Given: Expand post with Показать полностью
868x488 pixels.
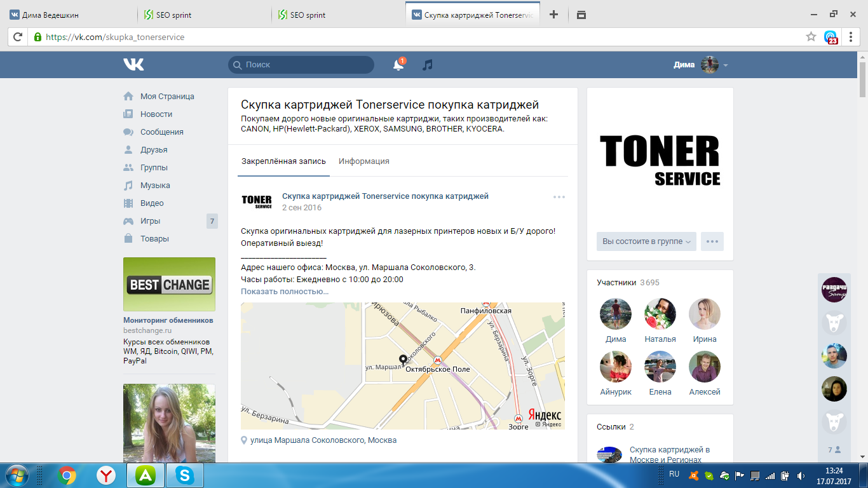Looking at the screenshot, I should click(x=285, y=292).
